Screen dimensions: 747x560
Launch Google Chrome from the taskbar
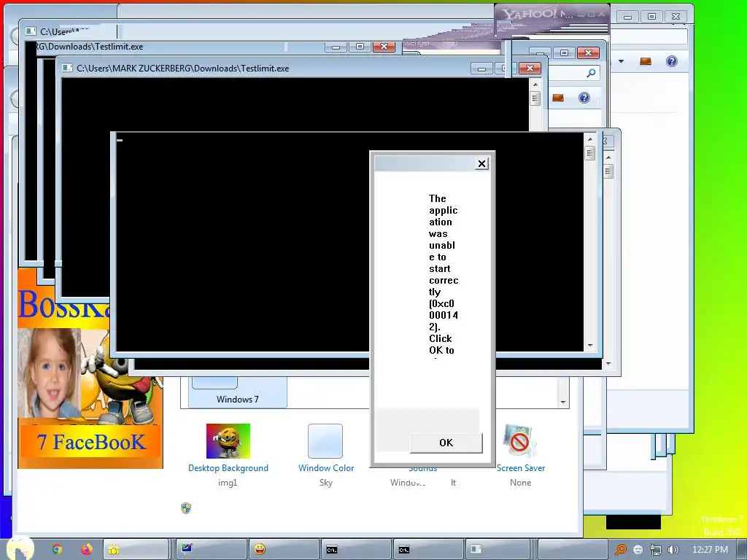pyautogui.click(x=57, y=550)
